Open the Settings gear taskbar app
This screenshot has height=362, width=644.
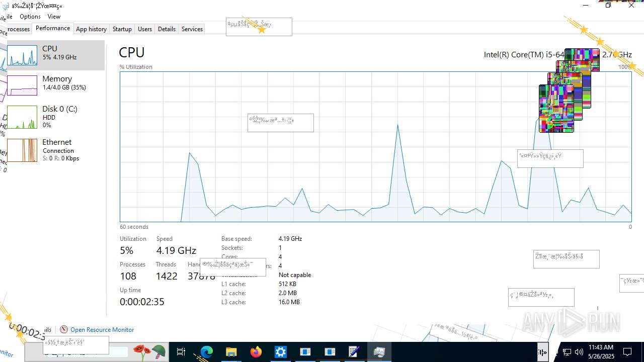coord(281,352)
